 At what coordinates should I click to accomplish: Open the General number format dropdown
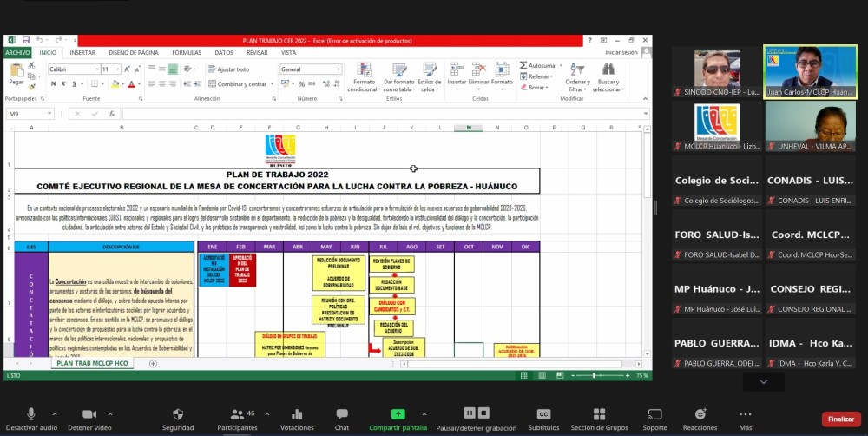[x=308, y=69]
